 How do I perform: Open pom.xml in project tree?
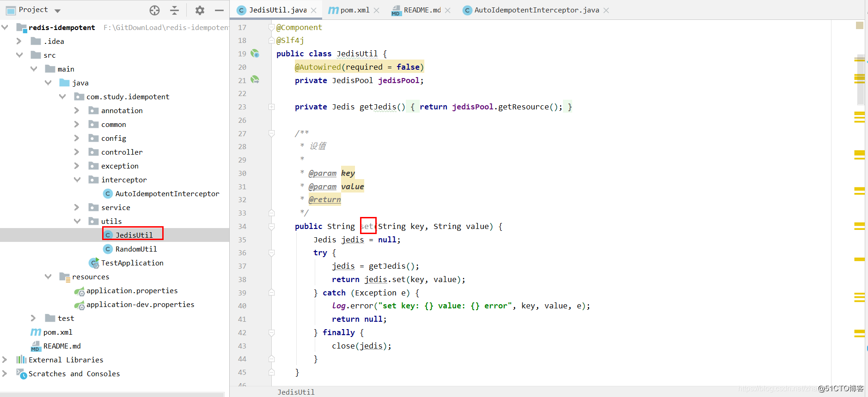click(58, 332)
